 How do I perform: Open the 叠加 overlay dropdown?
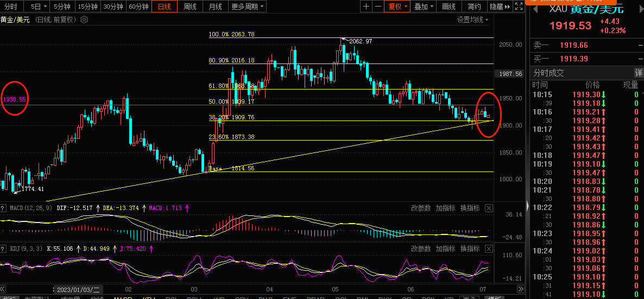point(424,7)
